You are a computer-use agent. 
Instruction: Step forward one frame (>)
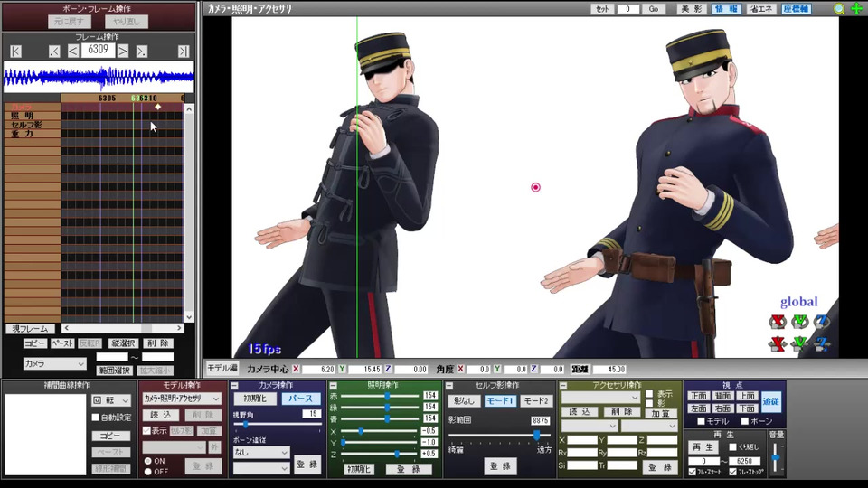tap(123, 52)
